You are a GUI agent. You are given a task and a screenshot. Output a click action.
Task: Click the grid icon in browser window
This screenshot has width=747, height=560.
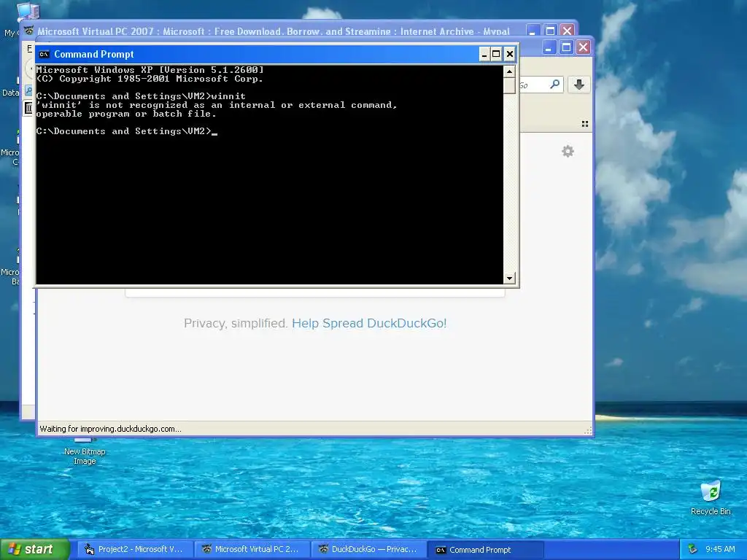[584, 124]
